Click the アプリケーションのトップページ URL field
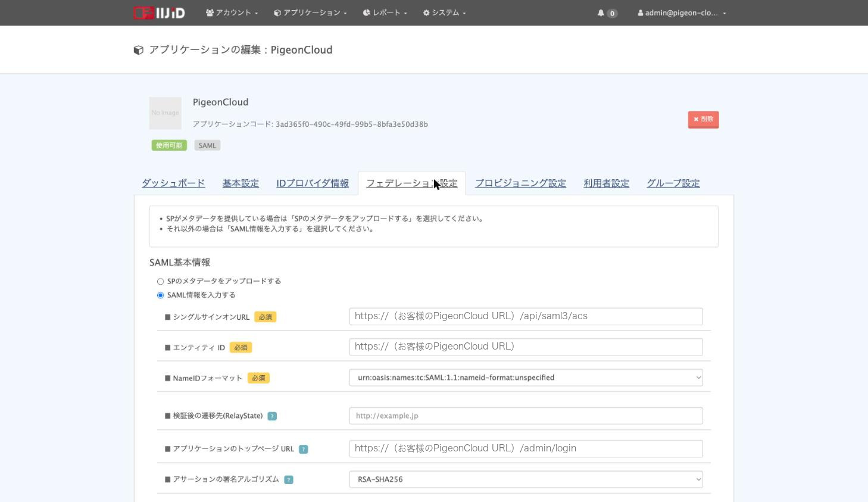The image size is (868, 502). (526, 448)
